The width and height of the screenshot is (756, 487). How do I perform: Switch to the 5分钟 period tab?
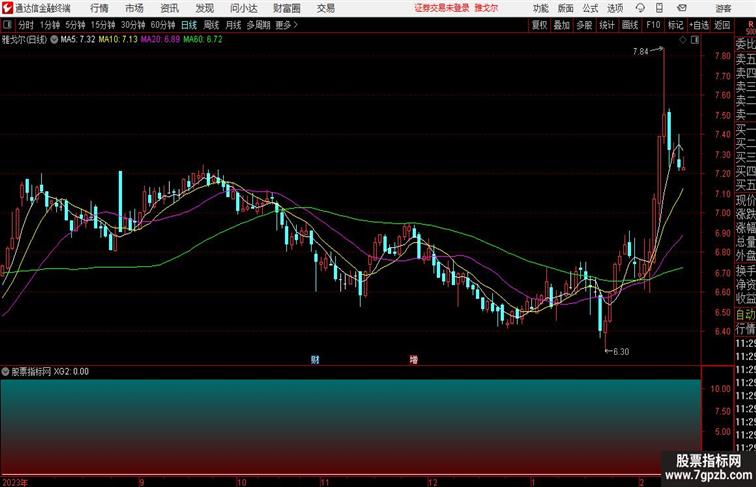click(x=75, y=25)
